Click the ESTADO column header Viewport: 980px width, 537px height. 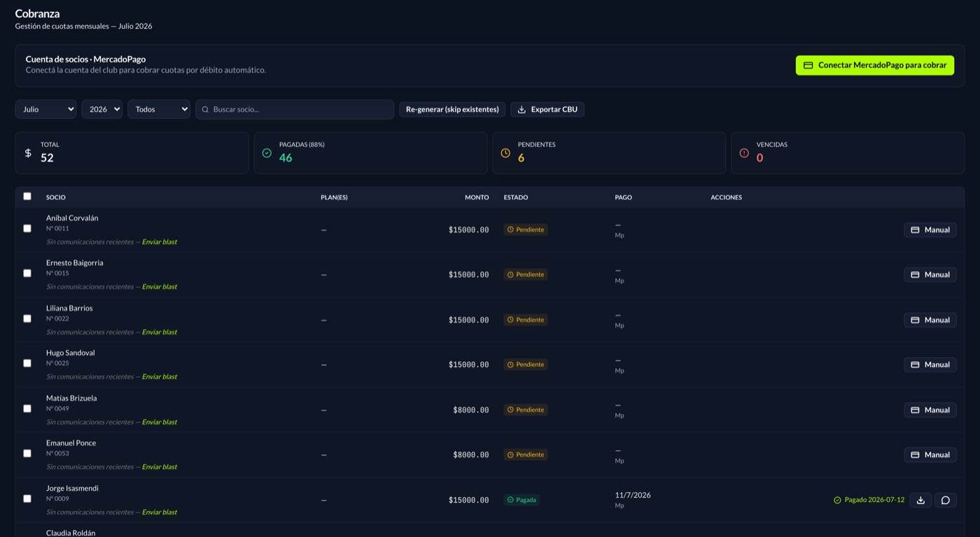(516, 197)
